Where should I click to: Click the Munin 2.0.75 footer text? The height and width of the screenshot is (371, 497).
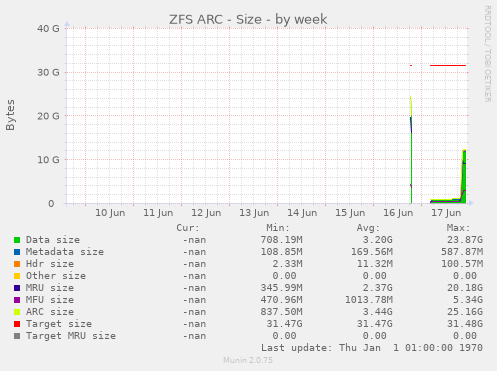248,360
